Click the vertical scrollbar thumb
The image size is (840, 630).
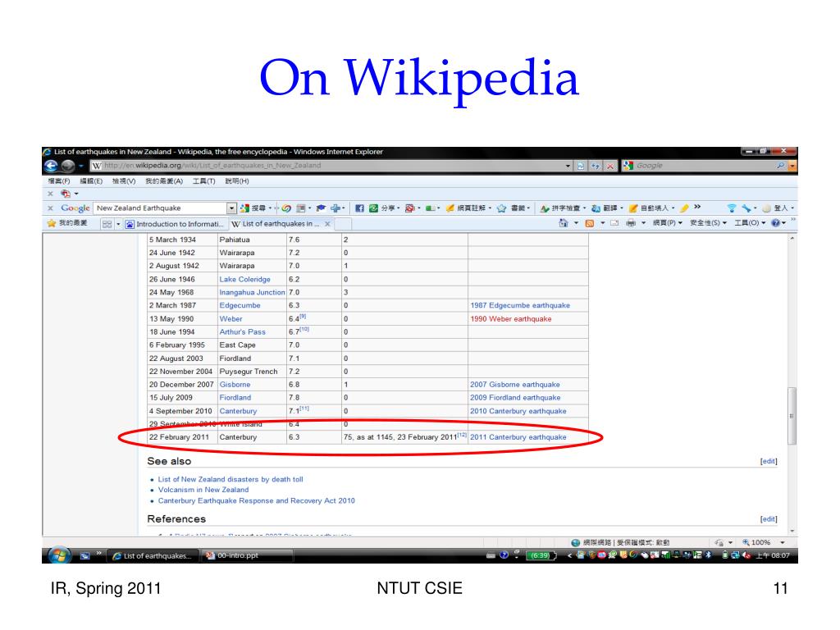click(792, 416)
